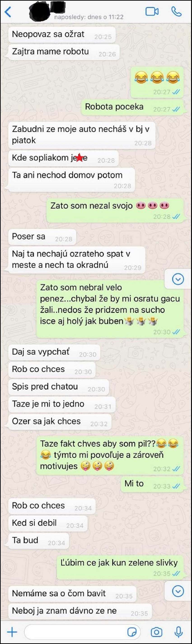Select the 'Robota poceka' message bubble
The image size is (192, 644).
pyautogui.click(x=132, y=108)
